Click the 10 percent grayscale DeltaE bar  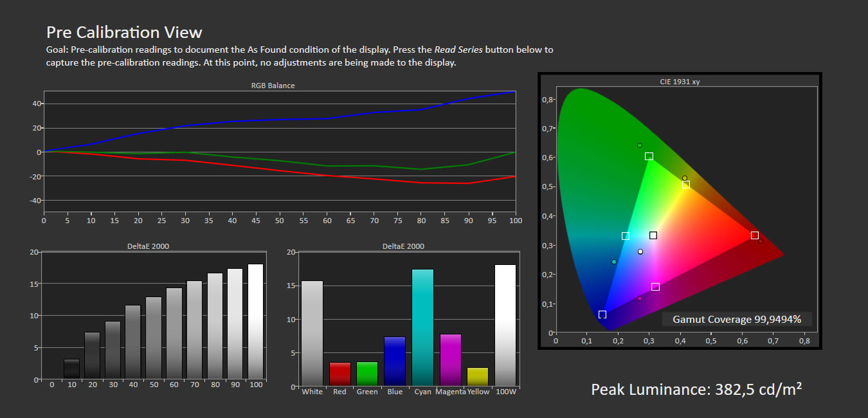tap(72, 368)
